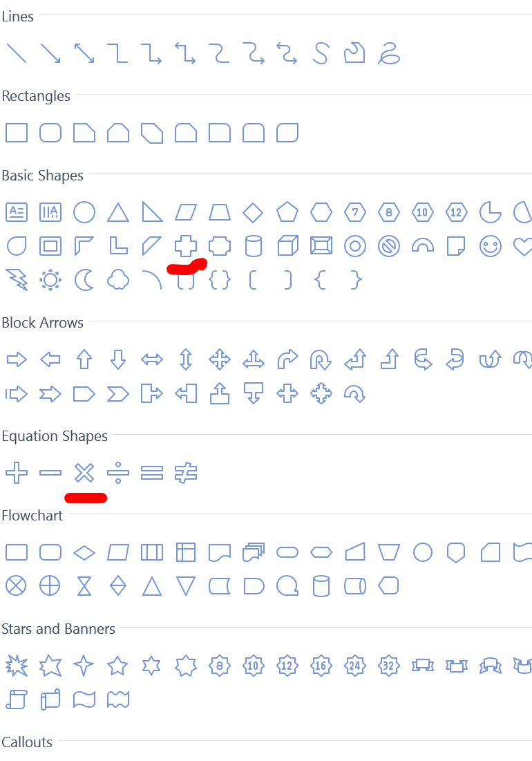Select the smiley face shape
This screenshot has height=761, width=532.
[x=491, y=246]
